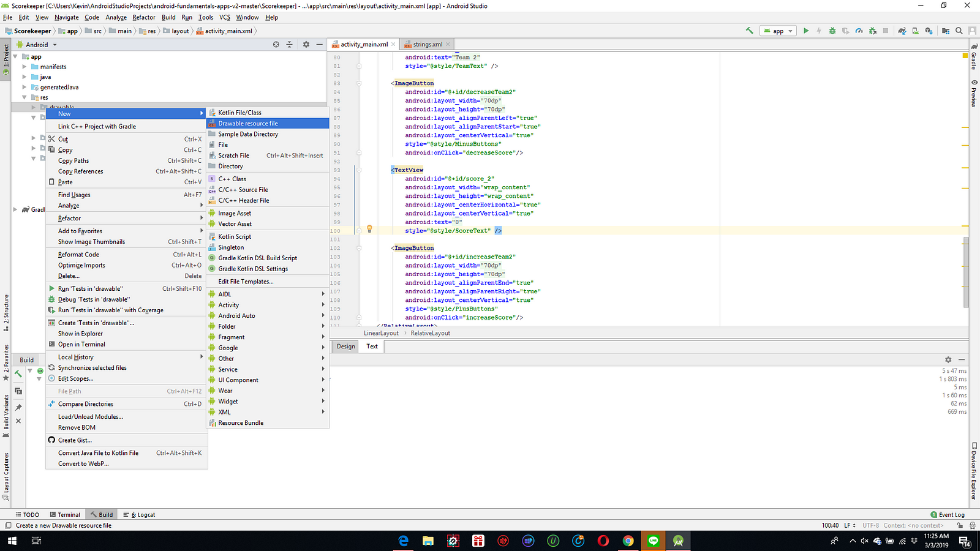
Task: Expand the java folder node
Action: 24,77
